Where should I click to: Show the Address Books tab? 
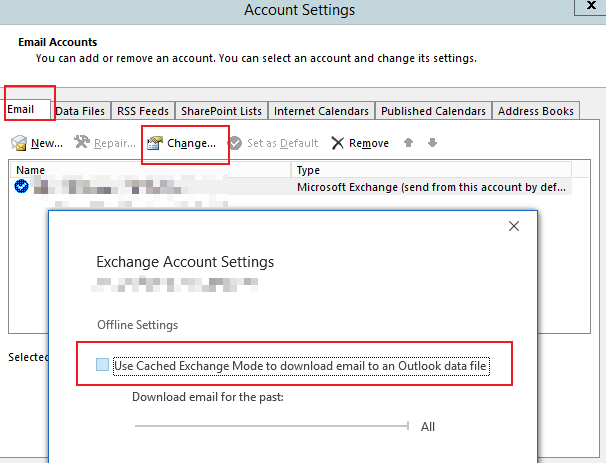(535, 111)
